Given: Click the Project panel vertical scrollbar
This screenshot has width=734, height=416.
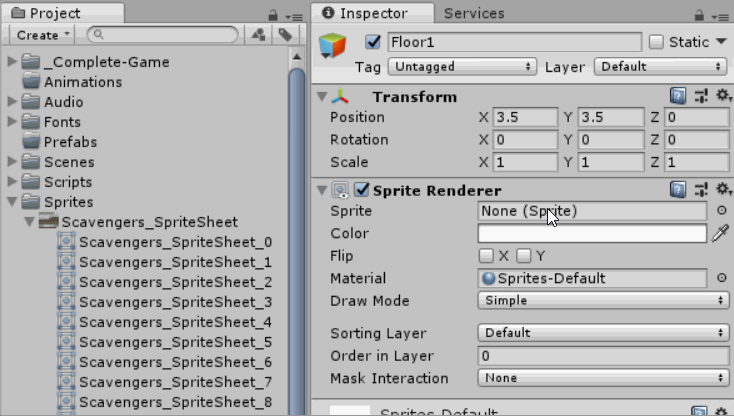Looking at the screenshot, I should (297, 239).
